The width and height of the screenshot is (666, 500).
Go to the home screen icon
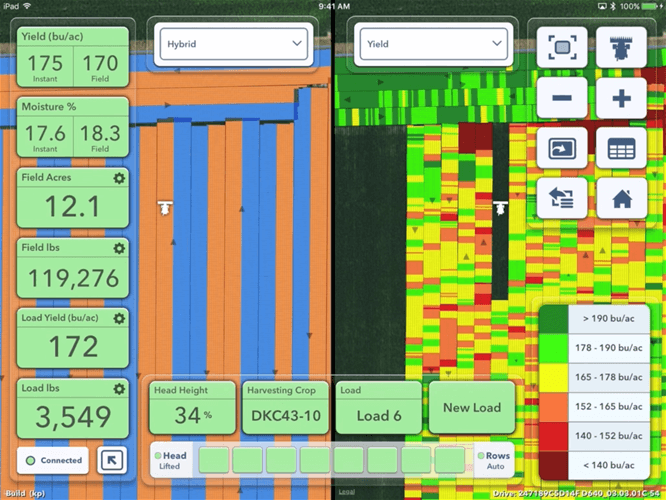(621, 199)
